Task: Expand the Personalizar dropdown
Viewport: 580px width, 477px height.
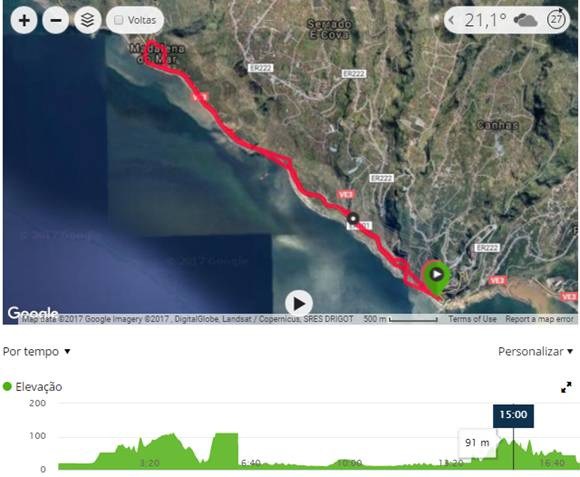Action: click(x=535, y=351)
